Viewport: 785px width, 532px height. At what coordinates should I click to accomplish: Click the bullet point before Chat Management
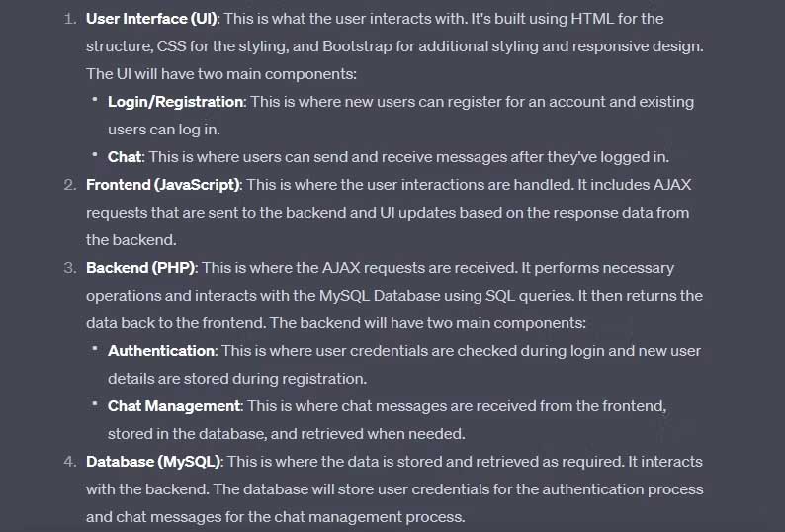96,404
